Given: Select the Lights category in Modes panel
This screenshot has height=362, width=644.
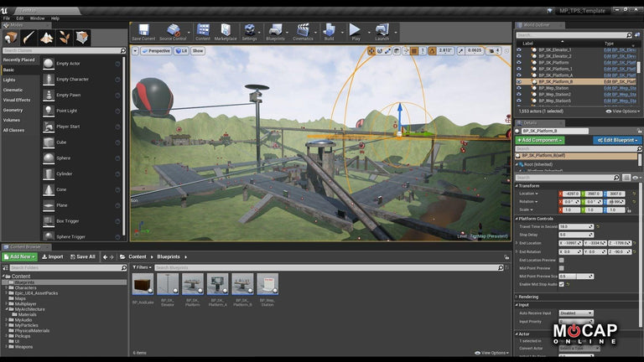Looking at the screenshot, I should click(x=9, y=80).
